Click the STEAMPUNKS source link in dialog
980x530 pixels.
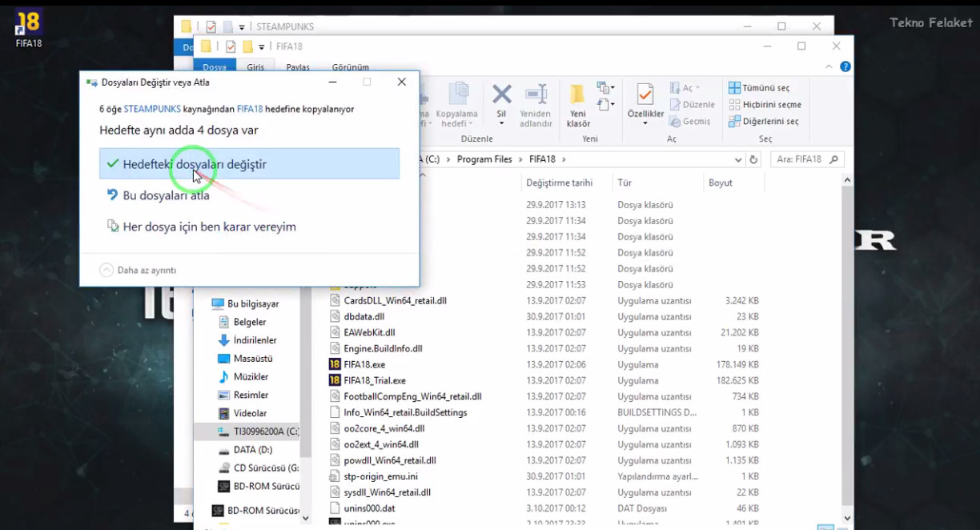(152, 109)
